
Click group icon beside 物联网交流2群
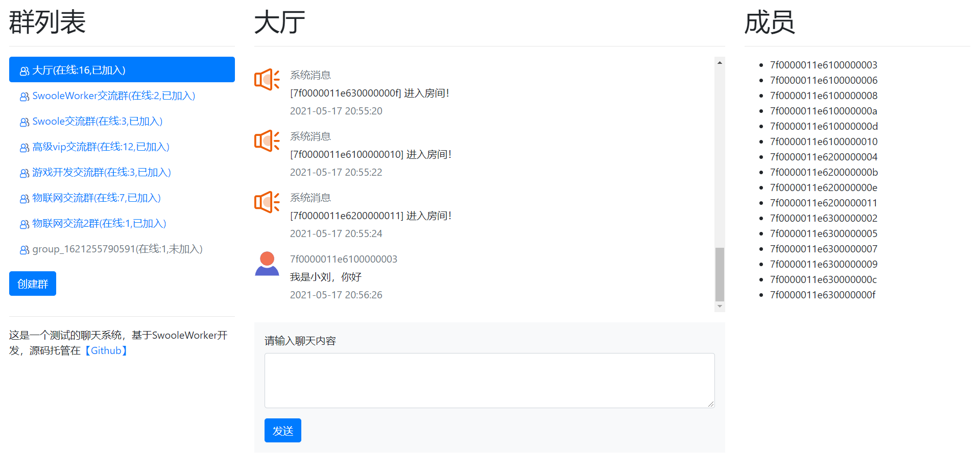coord(24,224)
